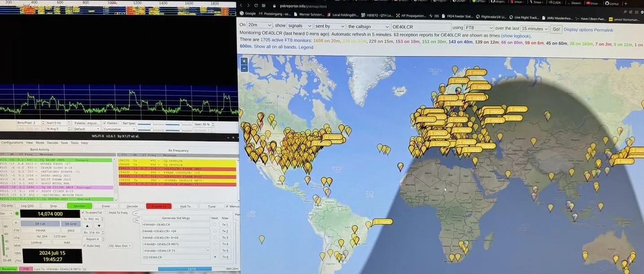Screen dimensions: 644x274
Task: Click the Go! button on pskreporter
Action: click(556, 29)
